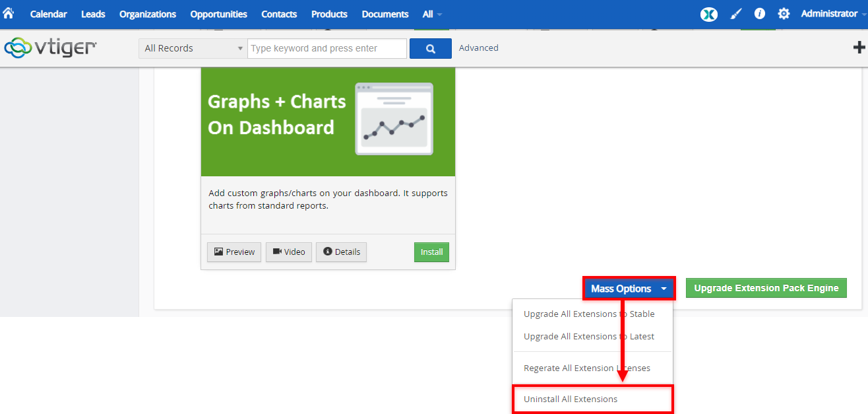This screenshot has height=414, width=868.
Task: Choose Regerate All Extension Licenses
Action: (588, 368)
